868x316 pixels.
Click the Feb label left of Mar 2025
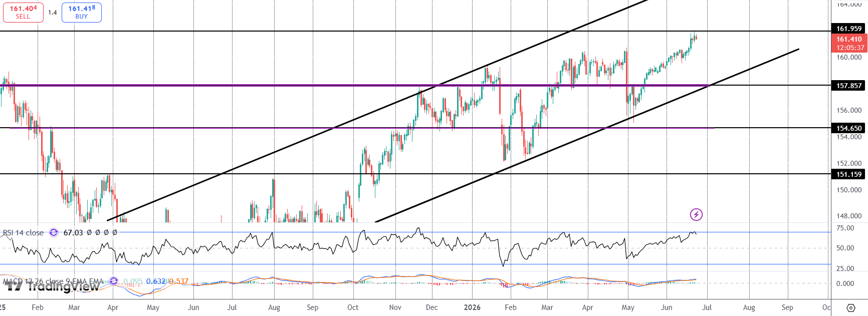point(38,307)
